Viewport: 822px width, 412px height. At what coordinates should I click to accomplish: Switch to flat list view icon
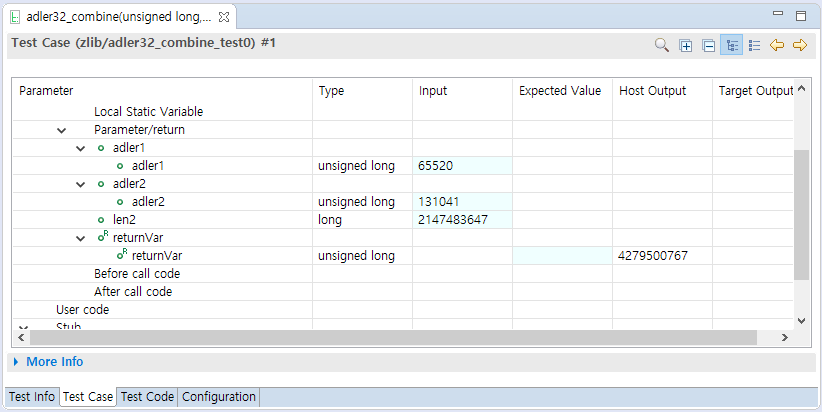click(x=754, y=45)
